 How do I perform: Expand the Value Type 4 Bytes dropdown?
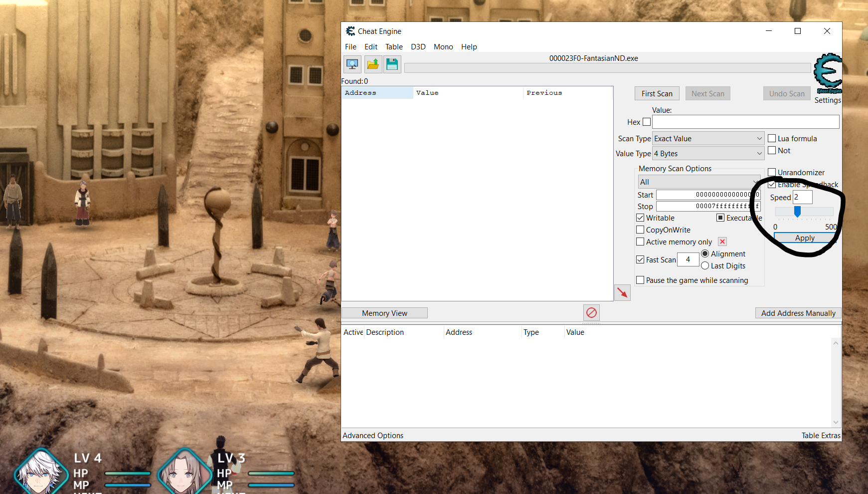[708, 153]
